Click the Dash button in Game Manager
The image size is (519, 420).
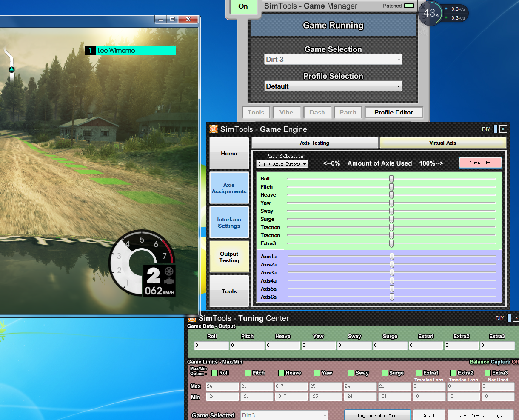[317, 112]
